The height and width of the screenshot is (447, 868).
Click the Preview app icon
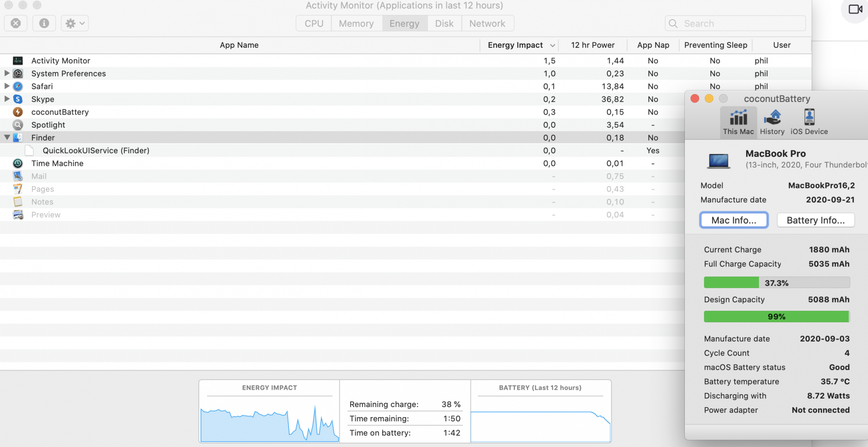(18, 214)
